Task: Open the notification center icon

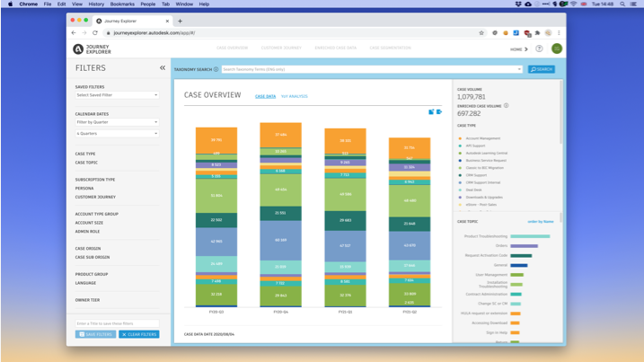Action: 634,4
